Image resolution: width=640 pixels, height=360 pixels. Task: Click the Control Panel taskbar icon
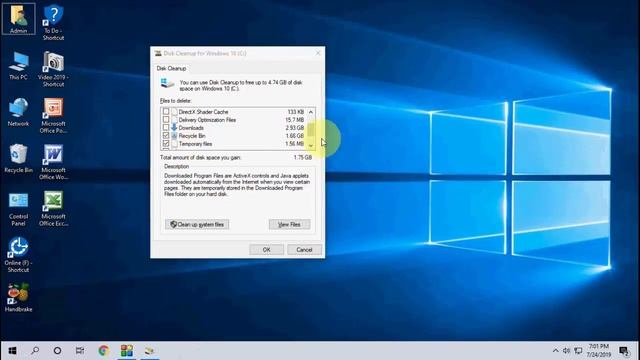[x=127, y=351]
